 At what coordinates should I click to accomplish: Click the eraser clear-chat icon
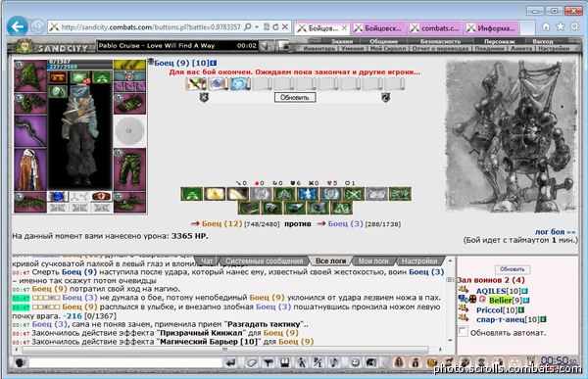pyautogui.click(x=251, y=362)
